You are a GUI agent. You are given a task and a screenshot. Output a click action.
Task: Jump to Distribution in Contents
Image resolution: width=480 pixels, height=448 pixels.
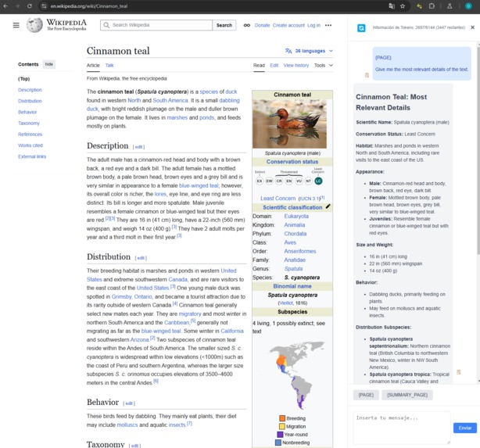30,101
